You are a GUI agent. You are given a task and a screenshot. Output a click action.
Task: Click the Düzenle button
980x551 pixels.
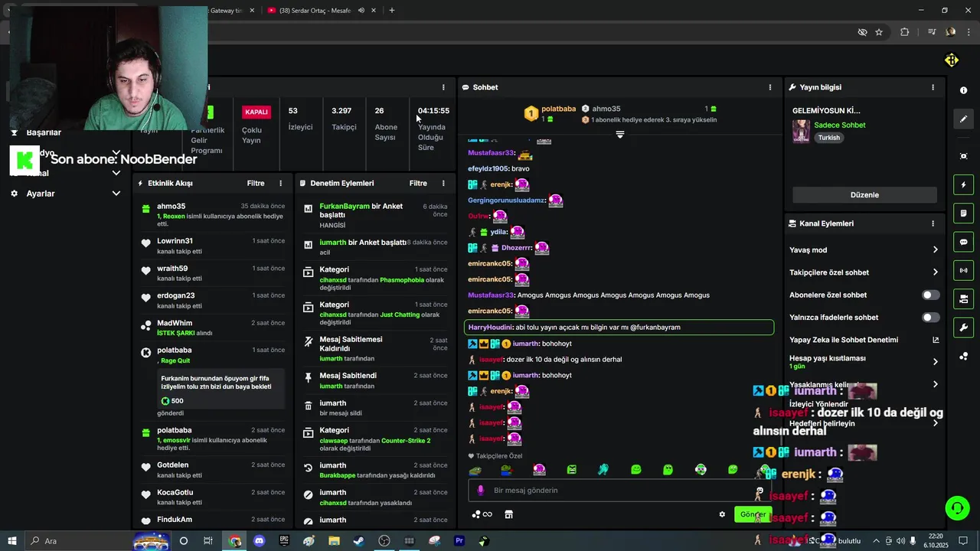tap(864, 194)
